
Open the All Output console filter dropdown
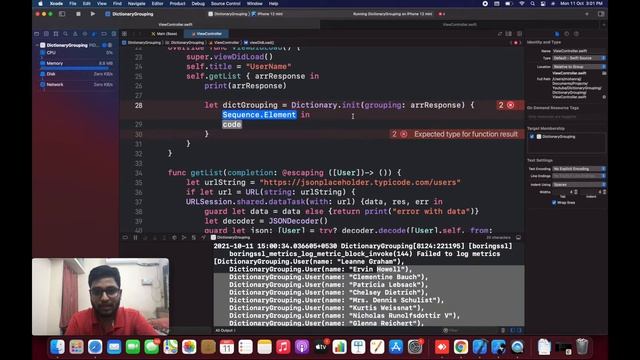coord(226,330)
